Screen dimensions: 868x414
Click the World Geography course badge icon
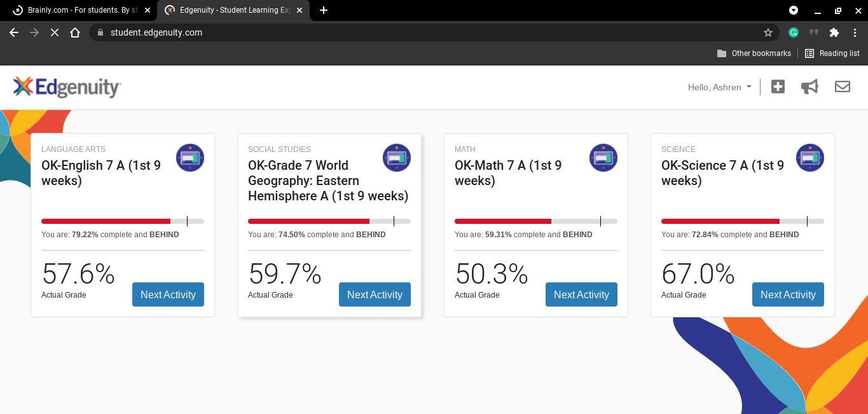[397, 158]
